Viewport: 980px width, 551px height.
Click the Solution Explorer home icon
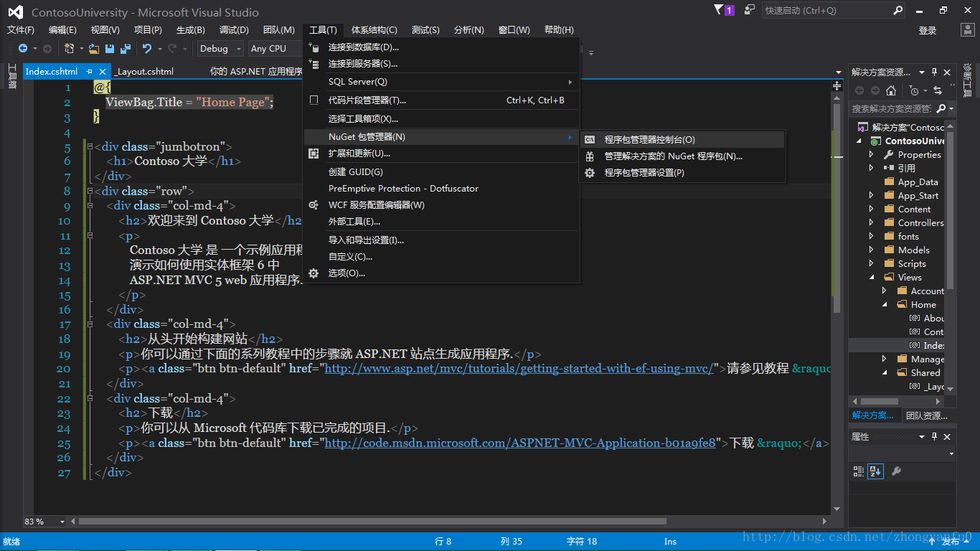[891, 90]
